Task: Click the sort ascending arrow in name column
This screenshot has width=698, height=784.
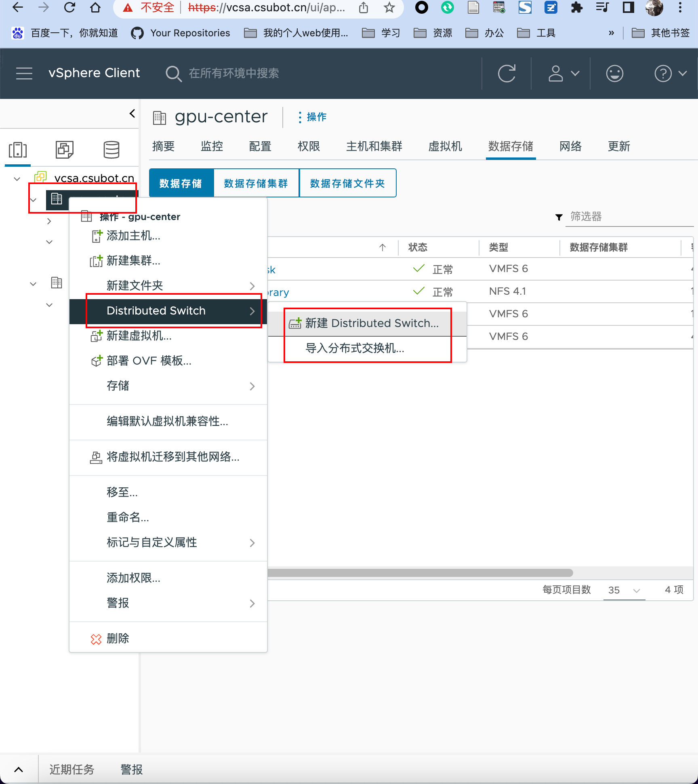Action: coord(383,247)
